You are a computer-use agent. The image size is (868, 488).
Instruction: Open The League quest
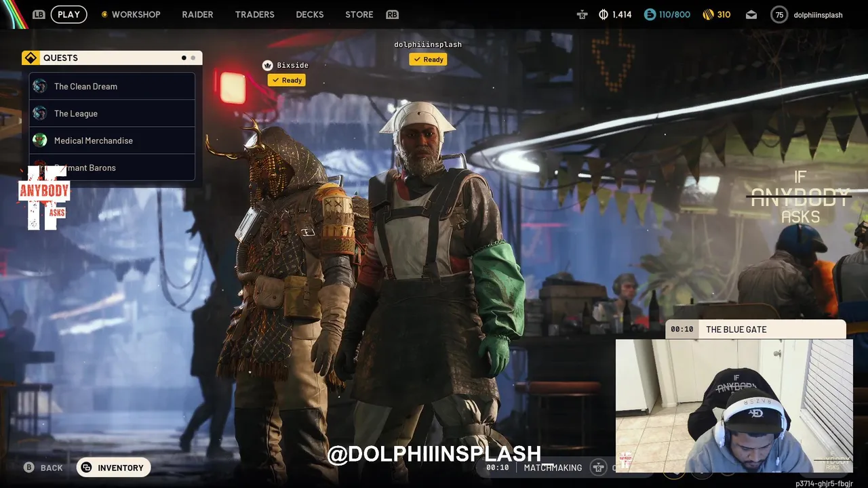pos(112,113)
